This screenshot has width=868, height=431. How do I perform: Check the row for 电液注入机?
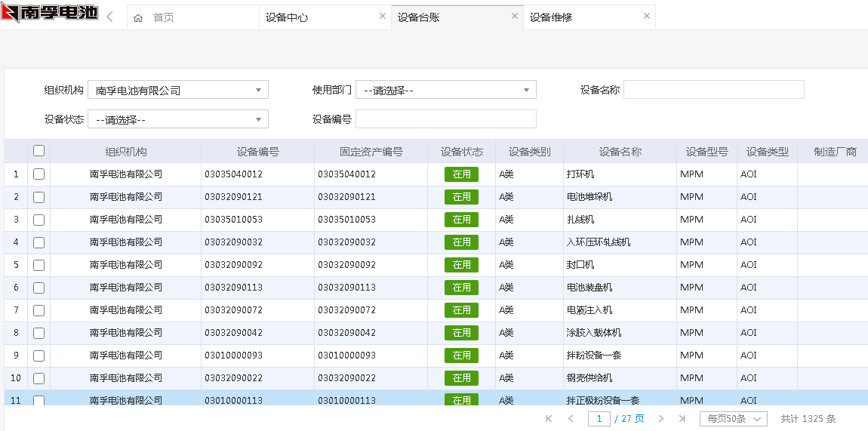coord(38,309)
